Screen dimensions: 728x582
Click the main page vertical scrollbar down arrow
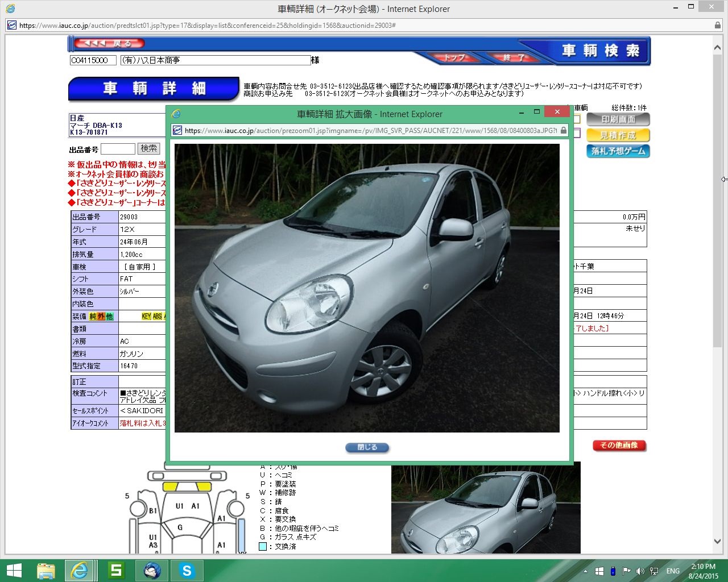(x=718, y=542)
